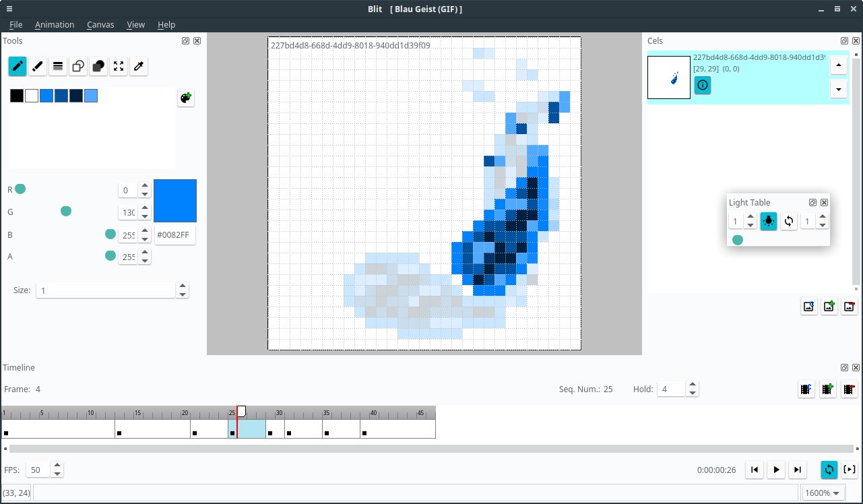The image size is (863, 504).
Task: Select the highlighted frame in the timeline
Action: click(x=247, y=429)
